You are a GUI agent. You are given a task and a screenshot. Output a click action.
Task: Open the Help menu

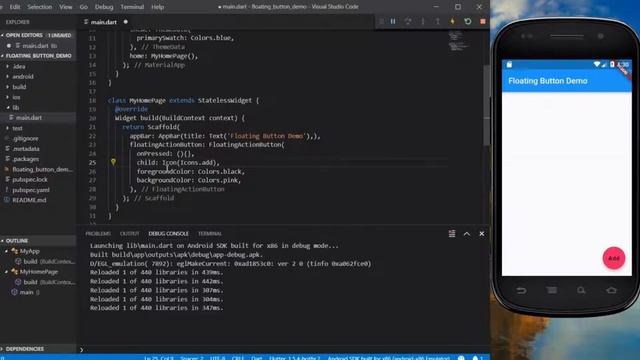point(157,7)
